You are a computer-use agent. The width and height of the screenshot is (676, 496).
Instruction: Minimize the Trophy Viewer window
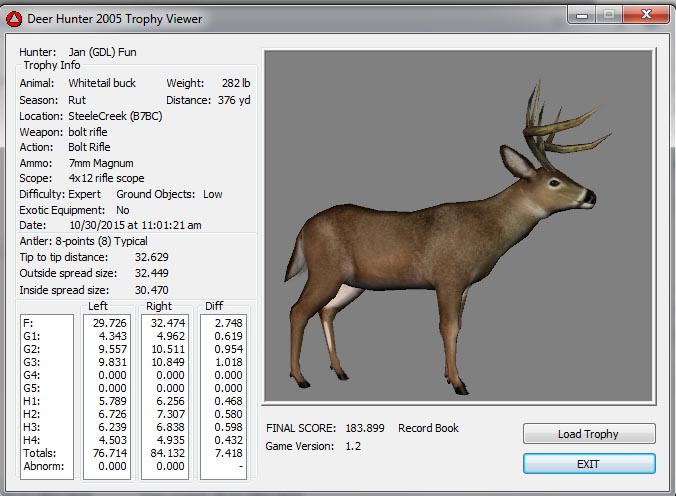(582, 15)
